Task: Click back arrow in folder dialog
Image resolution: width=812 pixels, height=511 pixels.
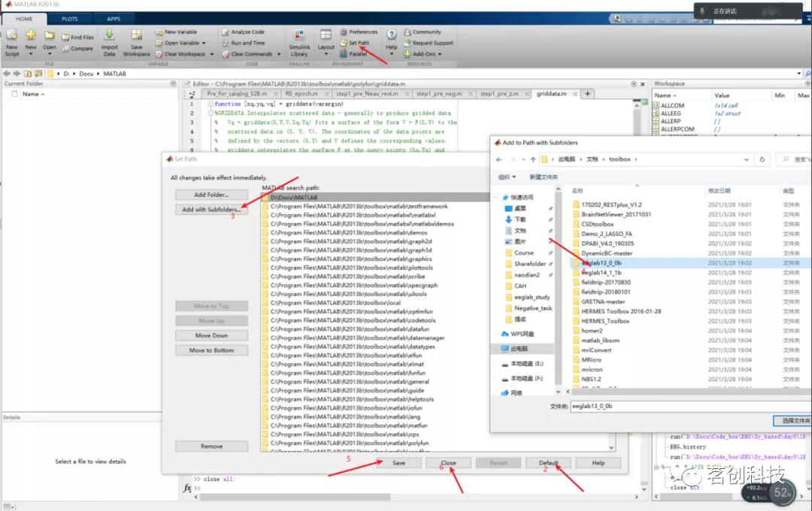Action: point(498,159)
